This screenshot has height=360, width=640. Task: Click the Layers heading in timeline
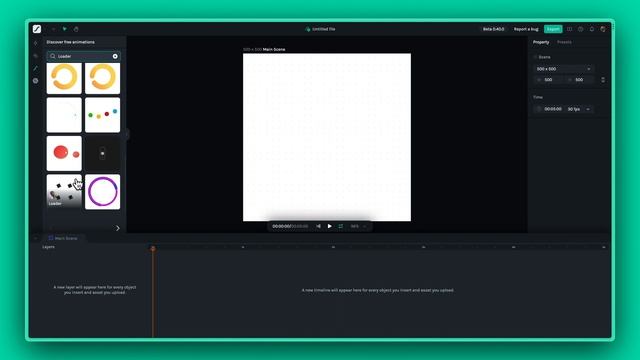coord(48,247)
